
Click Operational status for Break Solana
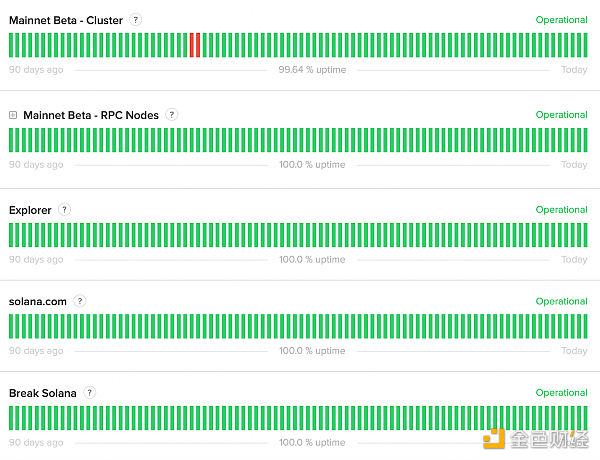pos(561,393)
